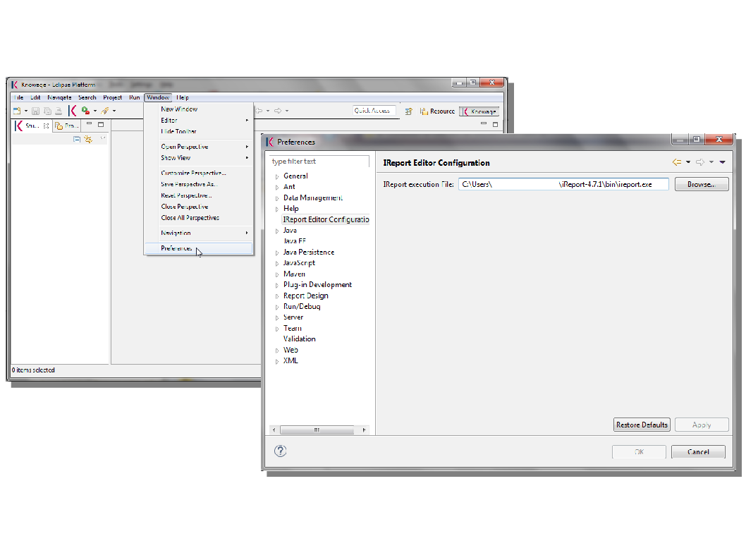Screen dimensions: 746x560
Task: Select the Java EE preferences item
Action: pos(295,241)
